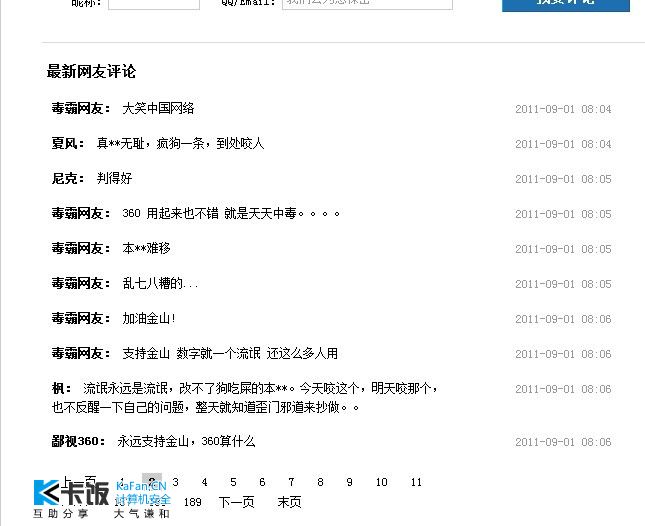Select the comment 加油金山!
Image resolution: width=645 pixels, height=526 pixels.
(x=149, y=318)
